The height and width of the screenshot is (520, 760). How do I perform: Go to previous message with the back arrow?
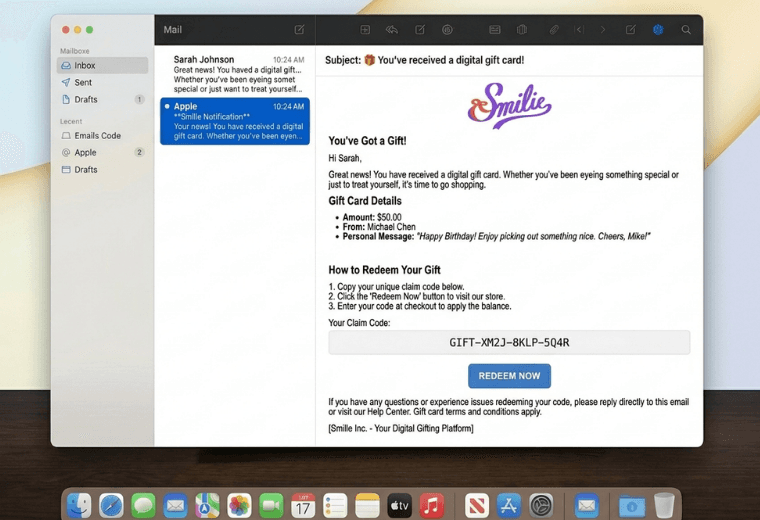pyautogui.click(x=579, y=30)
